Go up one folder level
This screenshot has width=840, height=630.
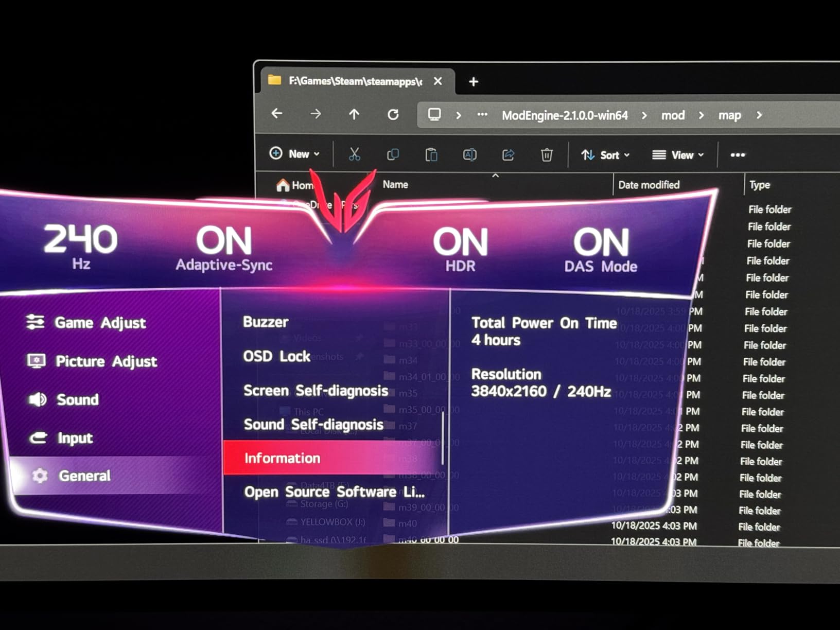click(354, 114)
